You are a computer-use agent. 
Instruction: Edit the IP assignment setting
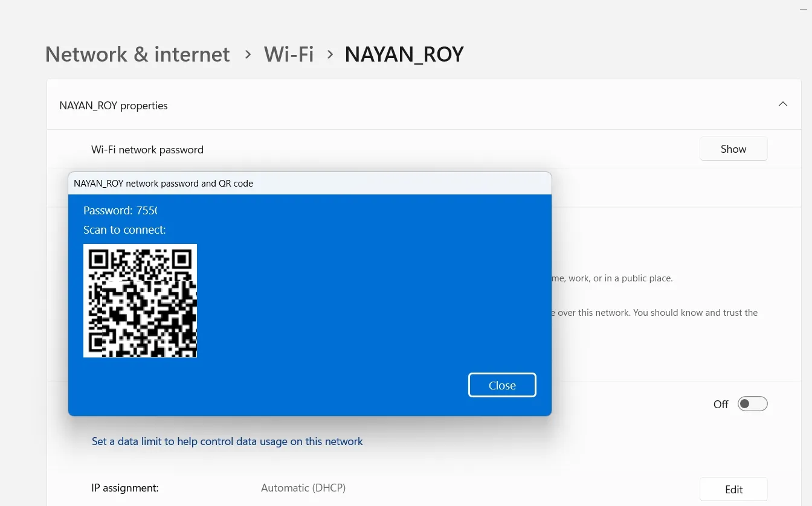click(x=733, y=489)
